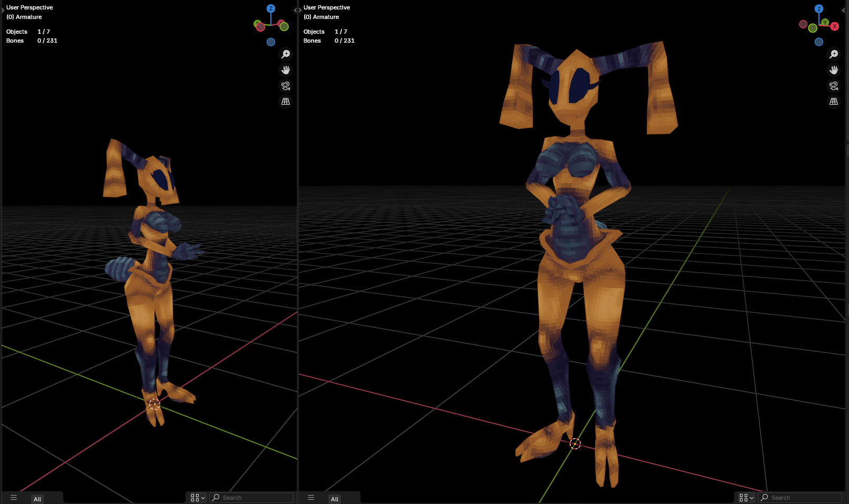
Task: Click the Search field in left bottom panel
Action: tap(251, 498)
